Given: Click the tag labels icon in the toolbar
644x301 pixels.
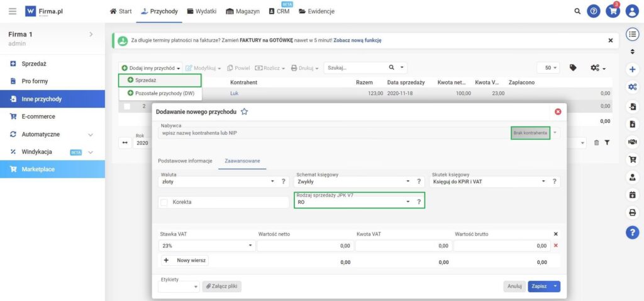Looking at the screenshot, I should click(573, 67).
